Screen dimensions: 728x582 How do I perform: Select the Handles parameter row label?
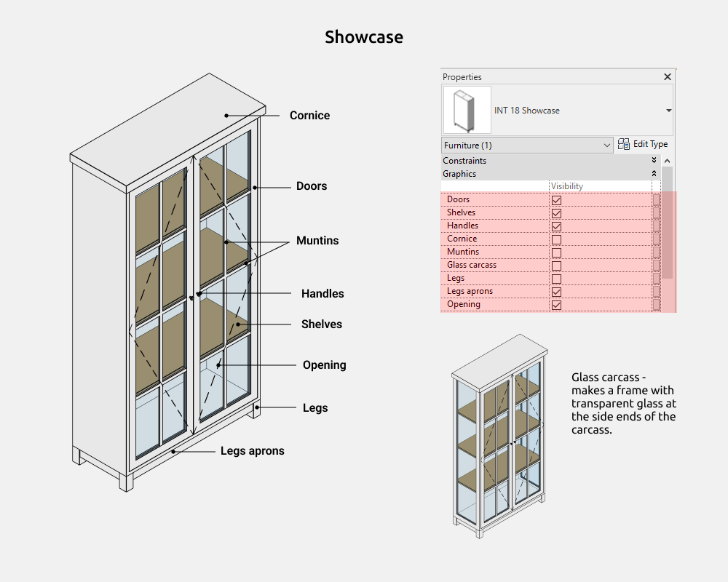coord(462,225)
